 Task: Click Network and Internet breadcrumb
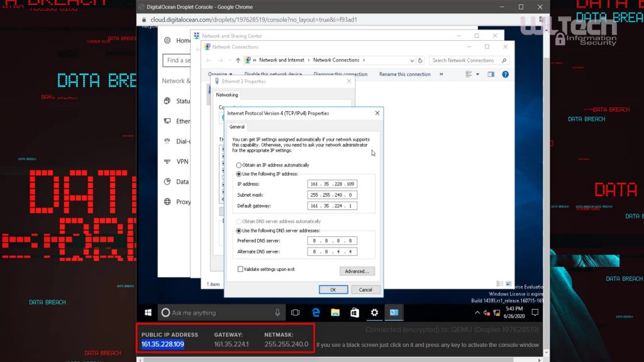pyautogui.click(x=282, y=60)
